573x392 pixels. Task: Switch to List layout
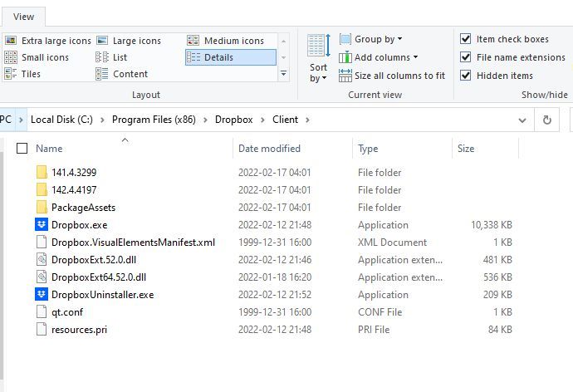(x=111, y=57)
